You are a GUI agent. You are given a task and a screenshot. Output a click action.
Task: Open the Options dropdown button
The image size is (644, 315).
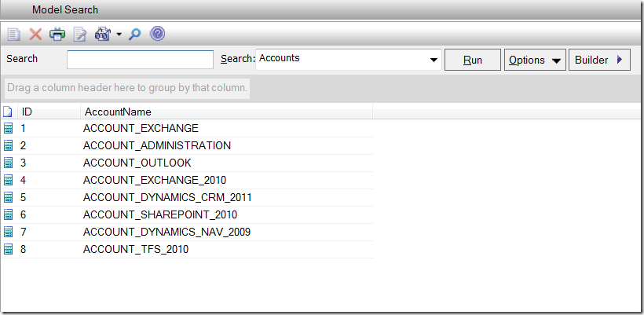[x=535, y=60]
